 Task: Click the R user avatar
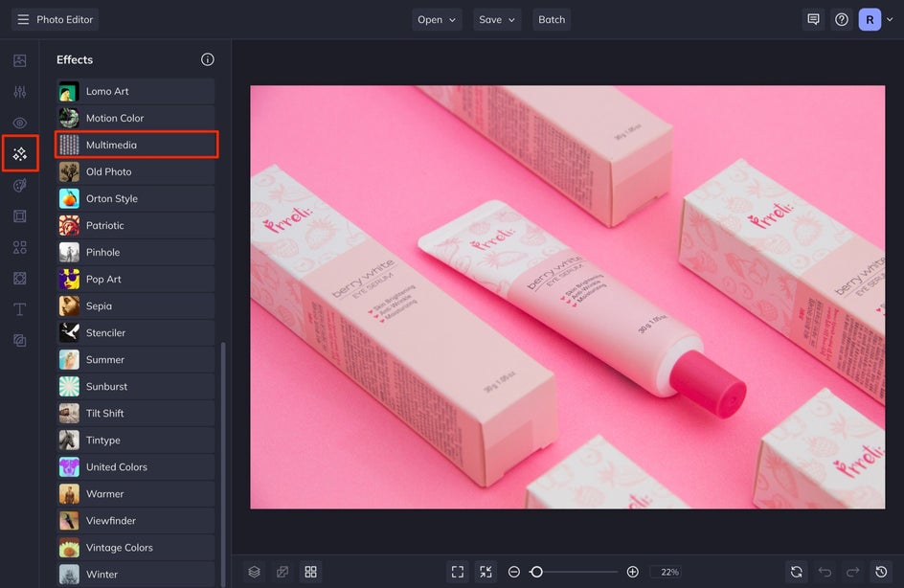[x=870, y=19]
